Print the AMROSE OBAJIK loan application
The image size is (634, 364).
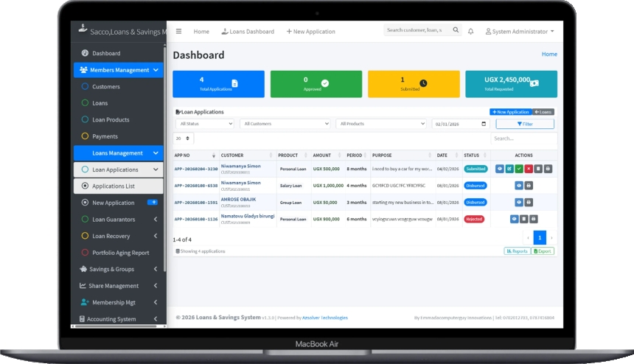point(529,202)
